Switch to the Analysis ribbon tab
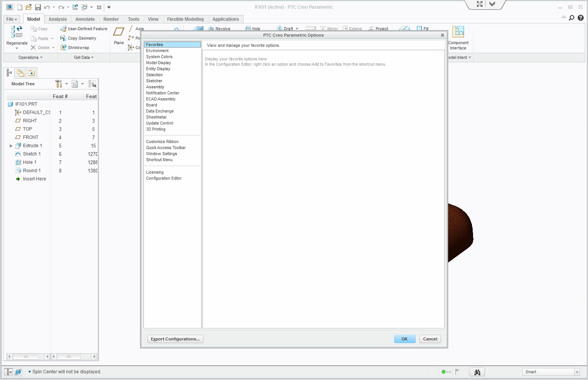Image resolution: width=588 pixels, height=380 pixels. point(58,19)
